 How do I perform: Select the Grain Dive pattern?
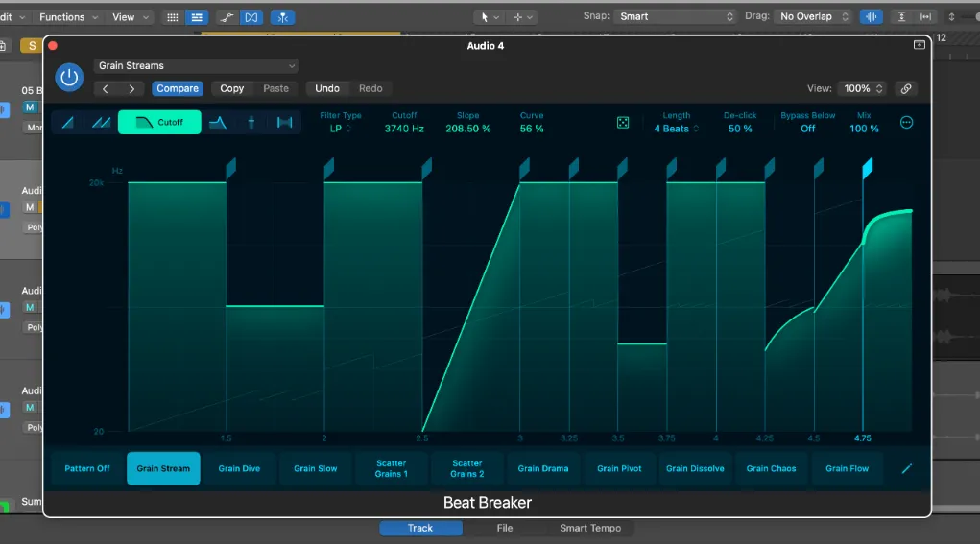click(239, 468)
